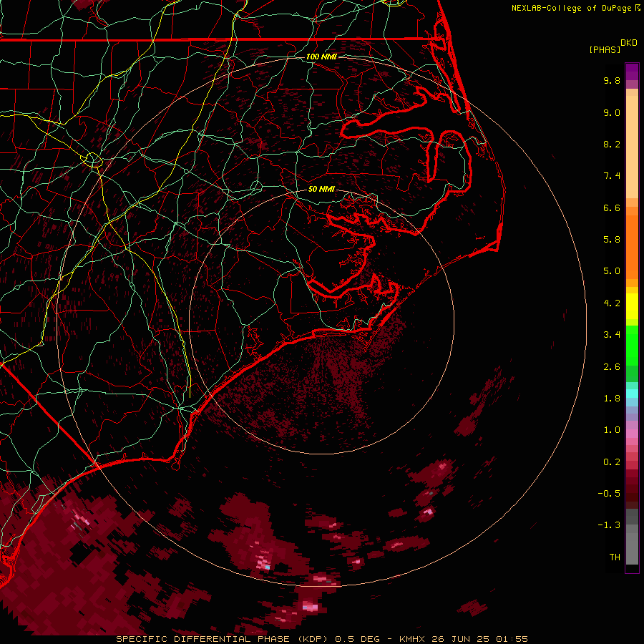Click the -1.3 scale value
Screen dimensions: 644x644
[x=609, y=526]
